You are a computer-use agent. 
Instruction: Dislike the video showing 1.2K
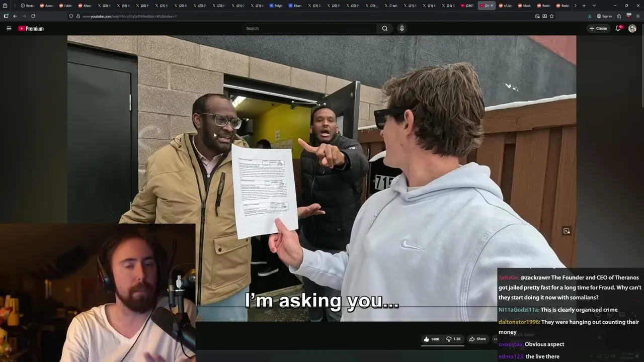pos(453,339)
